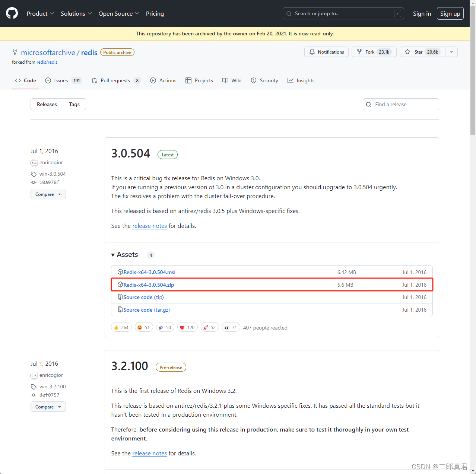Click the page vertical scrollbar thumb
476x474 pixels.
coord(473,71)
